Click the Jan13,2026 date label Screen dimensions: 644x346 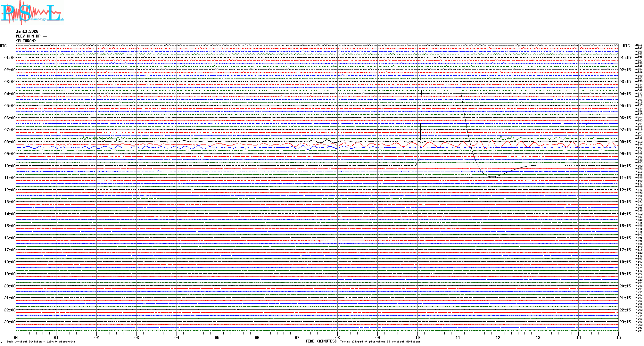pos(27,31)
